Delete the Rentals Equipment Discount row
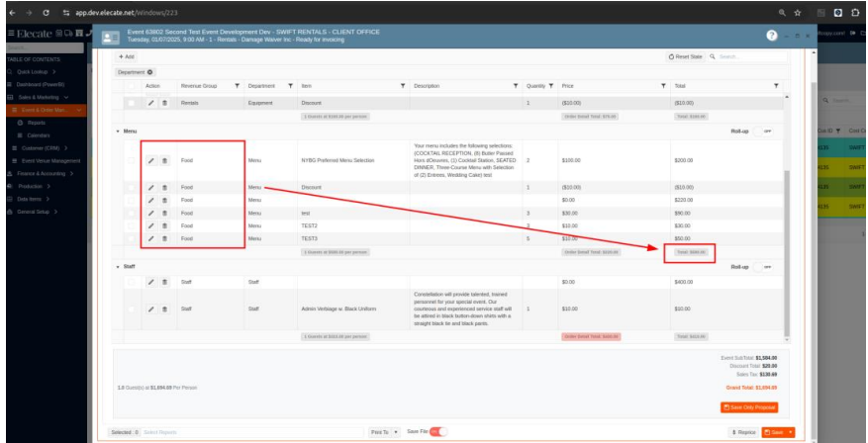This screenshot has width=868, height=443. click(164, 103)
